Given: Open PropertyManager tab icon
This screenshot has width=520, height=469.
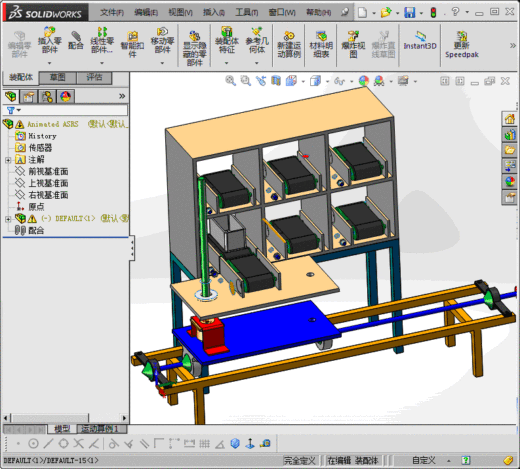Looking at the screenshot, I should coord(28,97).
